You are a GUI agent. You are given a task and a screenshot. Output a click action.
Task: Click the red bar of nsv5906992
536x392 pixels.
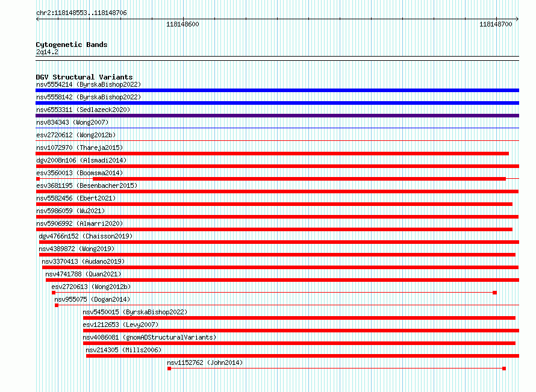point(274,229)
